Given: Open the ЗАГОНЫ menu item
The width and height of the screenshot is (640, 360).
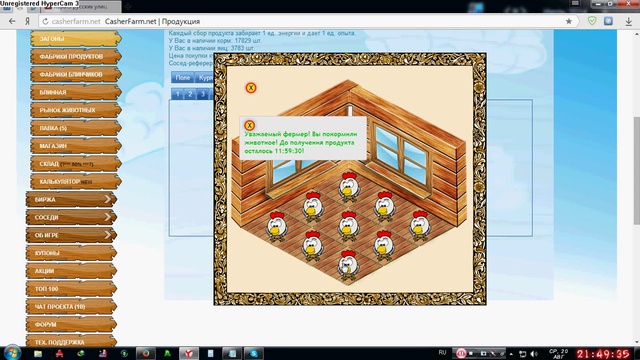Looking at the screenshot, I should click(x=76, y=39).
